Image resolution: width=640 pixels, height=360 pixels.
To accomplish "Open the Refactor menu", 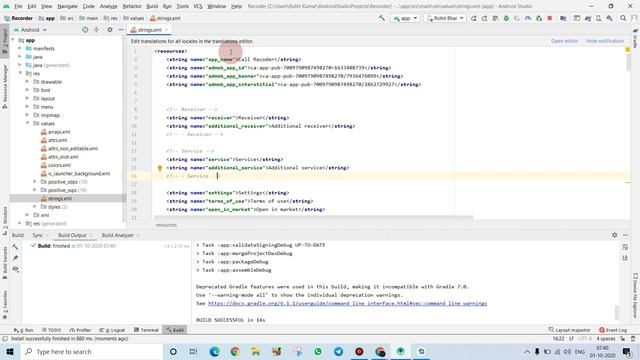I will click(132, 6).
